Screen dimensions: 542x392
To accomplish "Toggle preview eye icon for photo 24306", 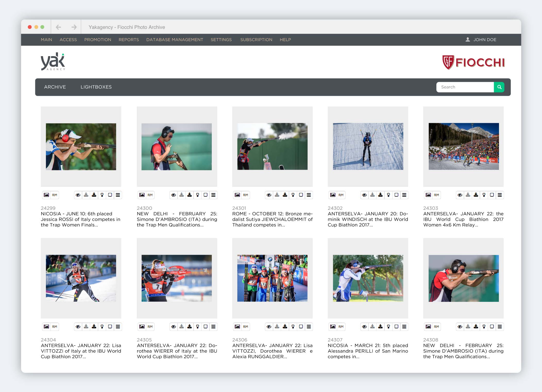I will click(x=269, y=327).
